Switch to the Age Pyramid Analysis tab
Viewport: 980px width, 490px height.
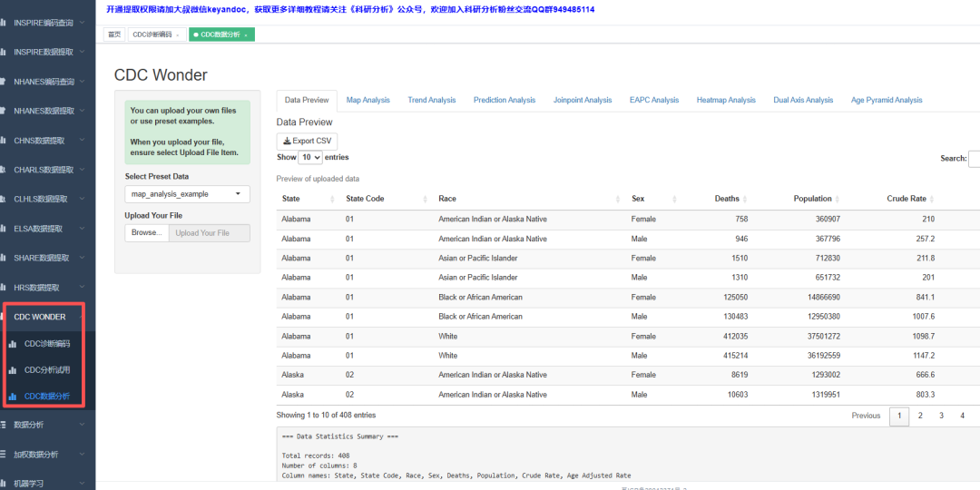point(887,100)
